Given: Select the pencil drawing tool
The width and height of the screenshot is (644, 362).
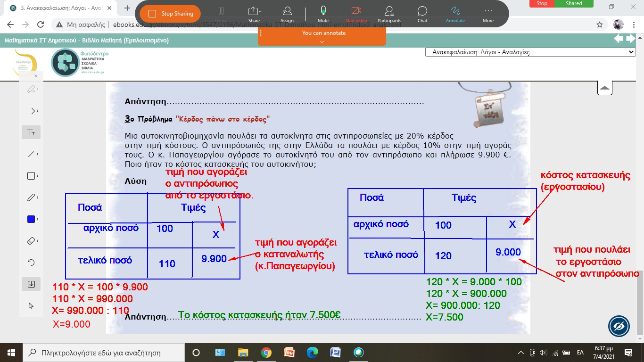Looking at the screenshot, I should (x=31, y=197).
